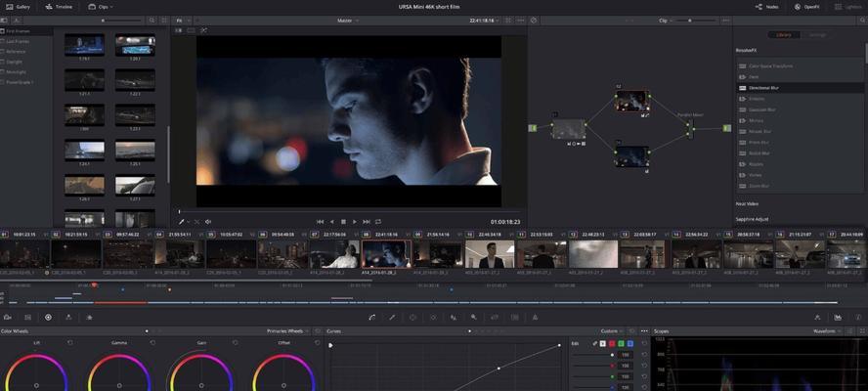Jump to first frame playback button
The height and width of the screenshot is (391, 868).
[320, 222]
